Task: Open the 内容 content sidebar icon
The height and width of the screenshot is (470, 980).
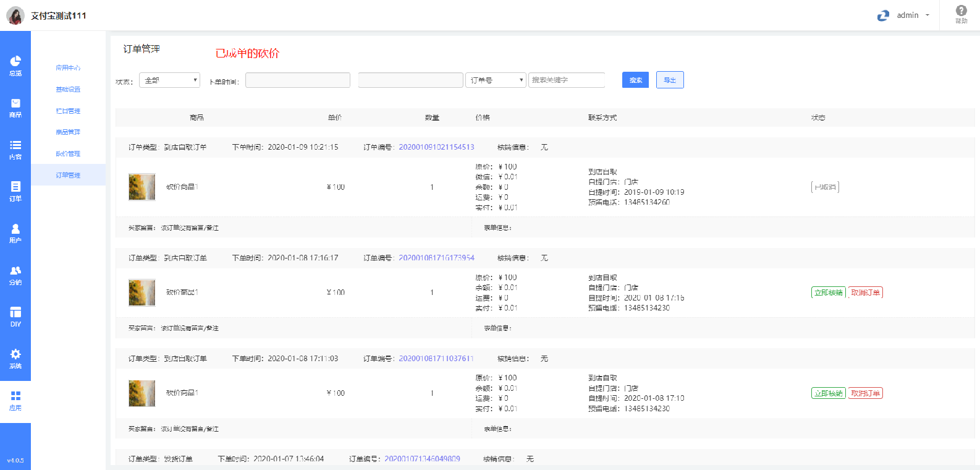Action: [15, 150]
